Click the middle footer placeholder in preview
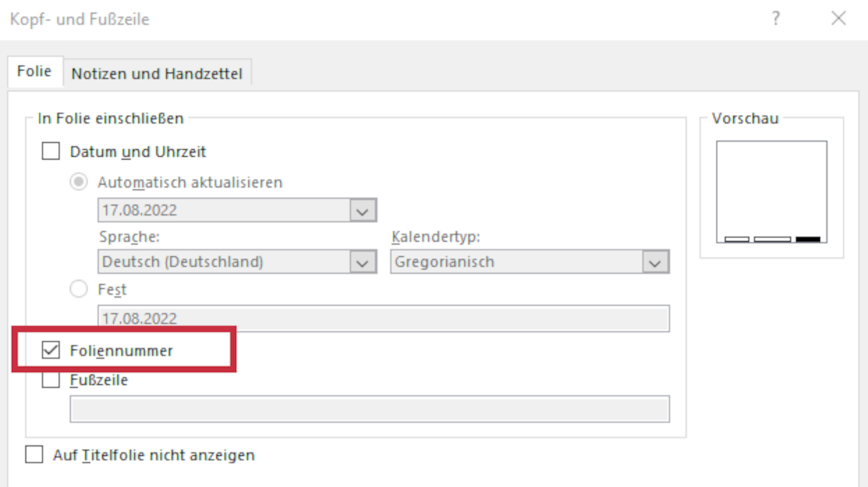 tap(772, 239)
